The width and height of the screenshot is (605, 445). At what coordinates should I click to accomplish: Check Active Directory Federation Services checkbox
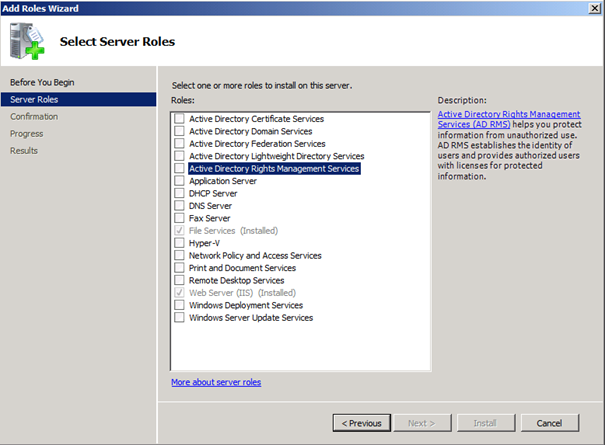coord(179,143)
